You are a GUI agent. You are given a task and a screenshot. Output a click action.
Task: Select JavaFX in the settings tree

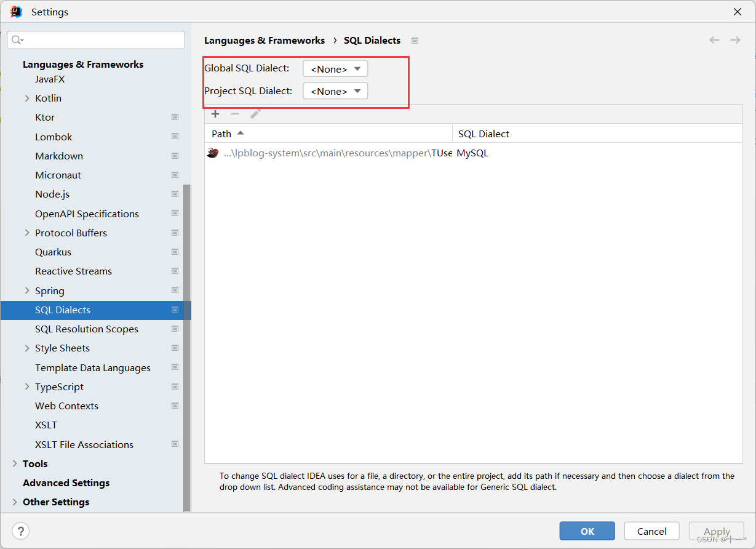[50, 79]
